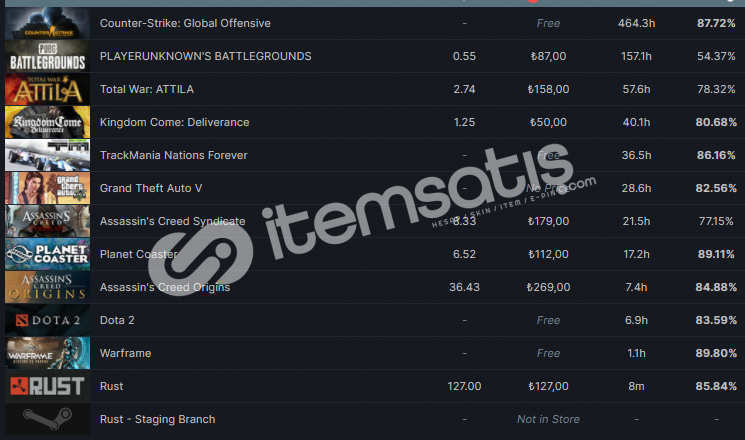
Task: Select the red Rust logo thumbnail
Action: click(48, 386)
